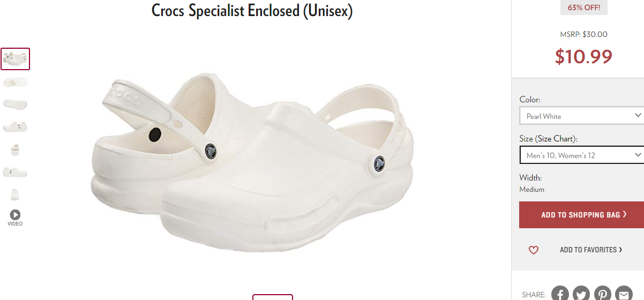This screenshot has height=300, width=644.
Task: Play the product video
Action: 15,217
